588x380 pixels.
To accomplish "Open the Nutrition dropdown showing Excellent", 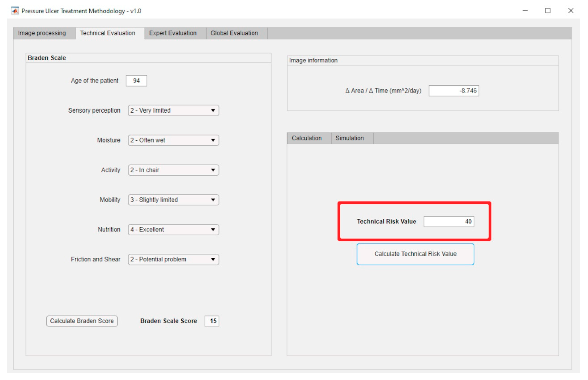I will (173, 230).
